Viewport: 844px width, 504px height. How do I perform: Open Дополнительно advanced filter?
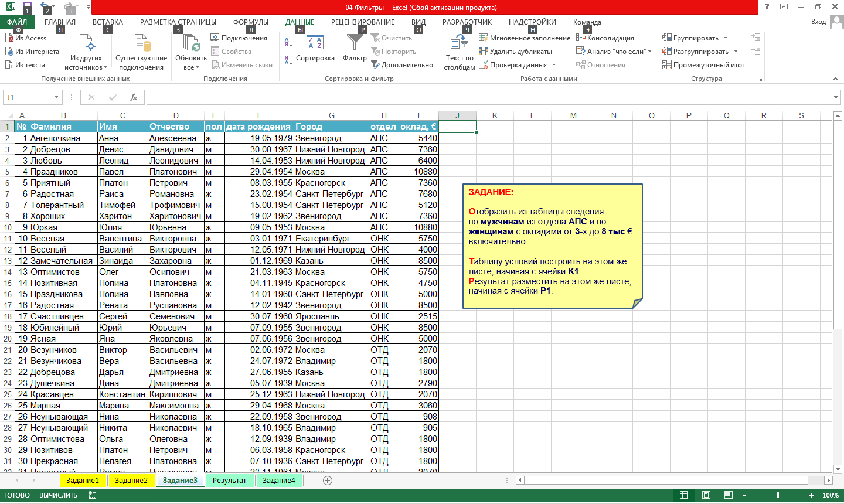[x=402, y=65]
